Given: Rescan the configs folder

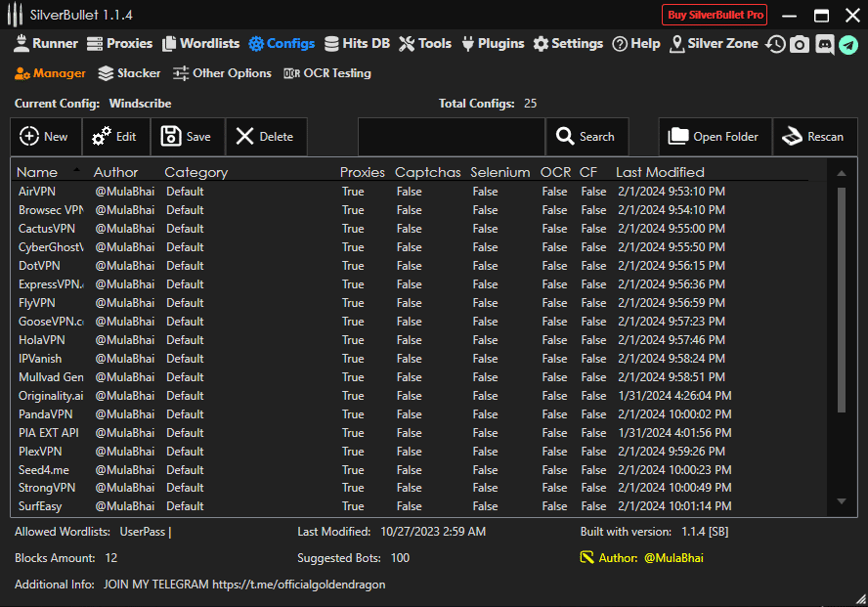Looking at the screenshot, I should (x=815, y=137).
